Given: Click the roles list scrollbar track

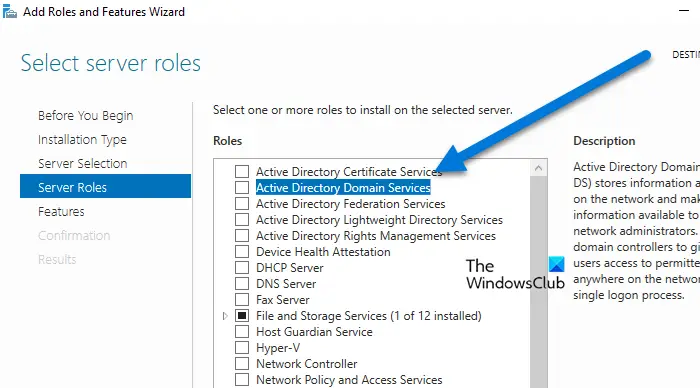Looking at the screenshot, I should (538, 282).
